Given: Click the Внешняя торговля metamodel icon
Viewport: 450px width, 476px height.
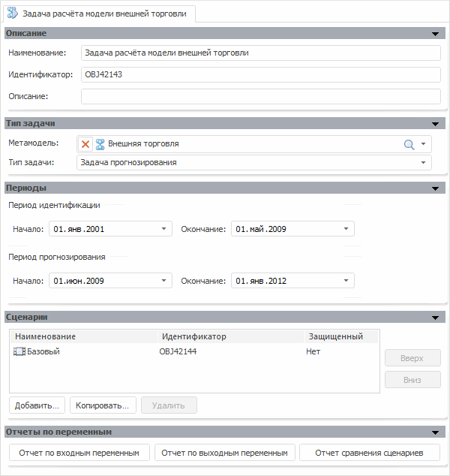Looking at the screenshot, I should pyautogui.click(x=100, y=144).
